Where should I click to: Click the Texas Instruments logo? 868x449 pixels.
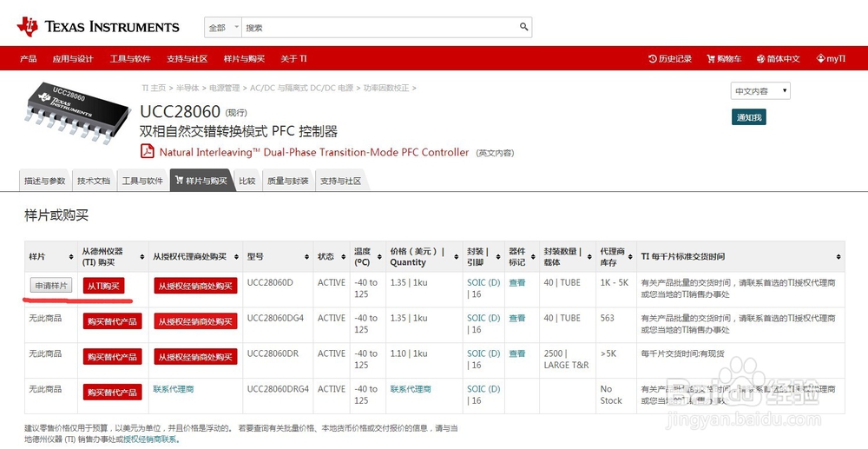pyautogui.click(x=98, y=27)
